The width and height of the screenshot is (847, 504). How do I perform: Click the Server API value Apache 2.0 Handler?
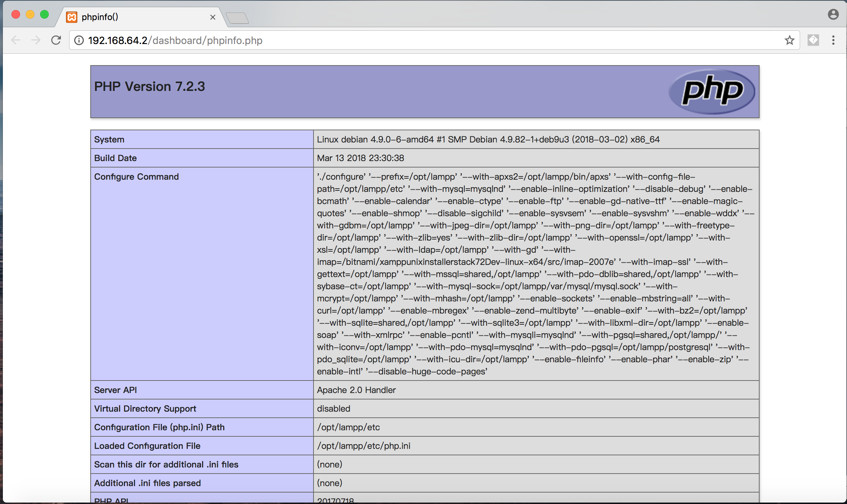pos(356,390)
